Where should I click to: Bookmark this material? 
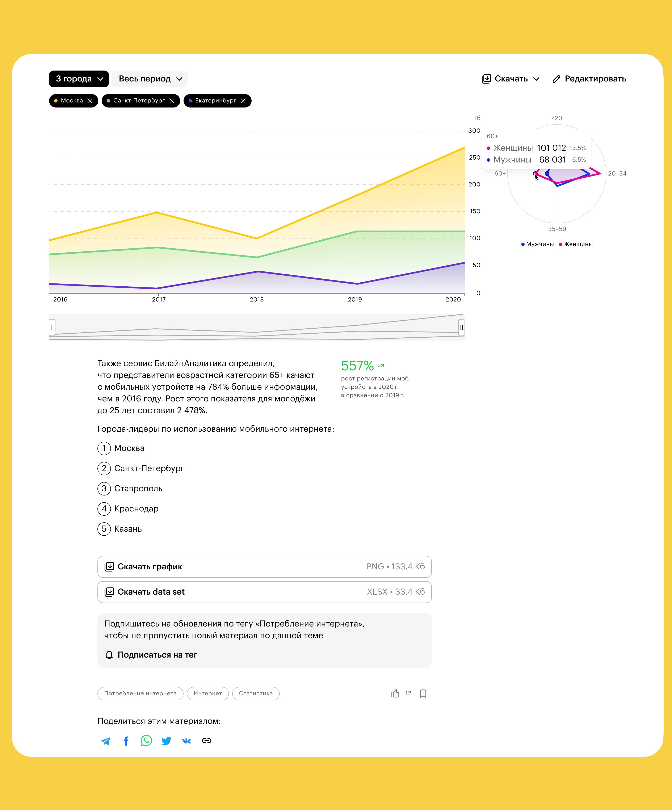tap(423, 693)
